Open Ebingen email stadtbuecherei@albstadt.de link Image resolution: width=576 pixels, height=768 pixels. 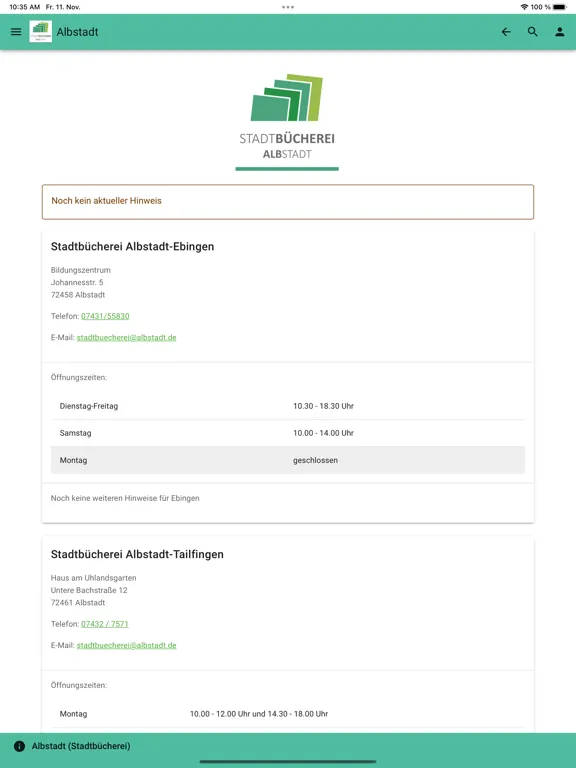point(126,337)
